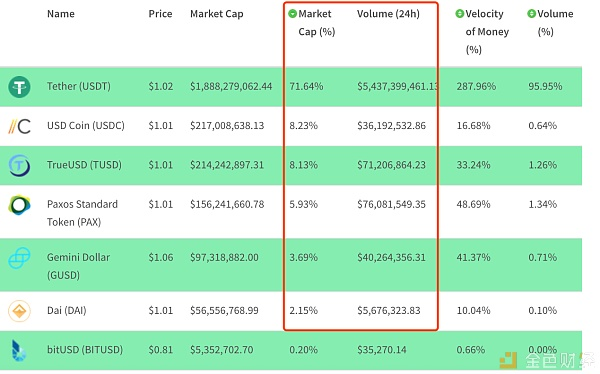Open the bitUSD (BITUSD) link

coord(85,350)
